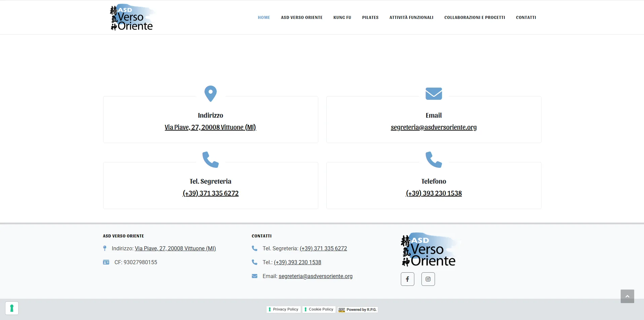
Task: Click the footer phone icon beside Tel. Segreteria
Action: tap(255, 248)
